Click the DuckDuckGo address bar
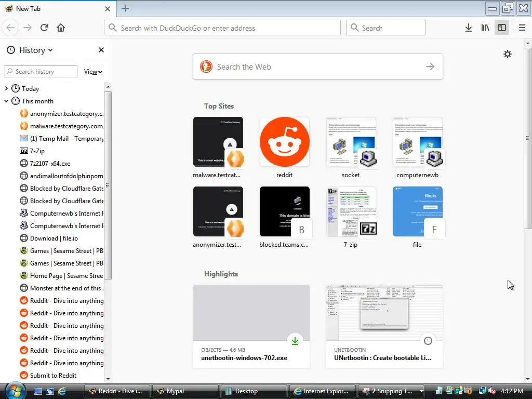Viewport: 532px width, 399px height. pyautogui.click(x=222, y=28)
